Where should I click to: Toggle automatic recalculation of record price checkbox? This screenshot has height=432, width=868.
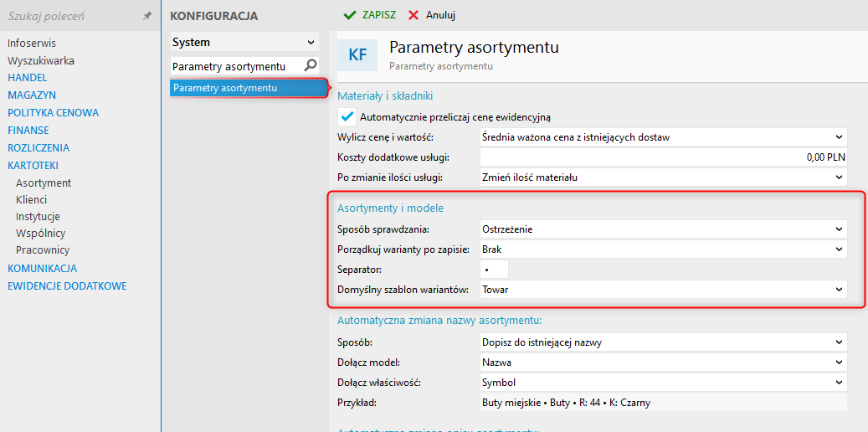348,117
